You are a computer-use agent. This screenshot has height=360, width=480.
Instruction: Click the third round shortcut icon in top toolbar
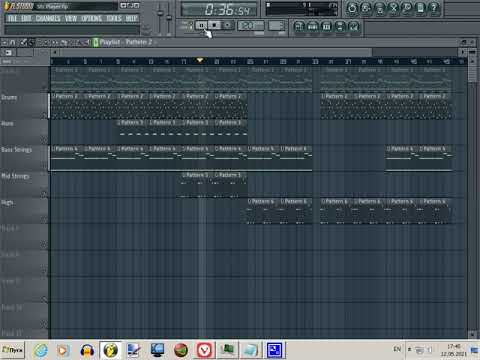coord(379,8)
